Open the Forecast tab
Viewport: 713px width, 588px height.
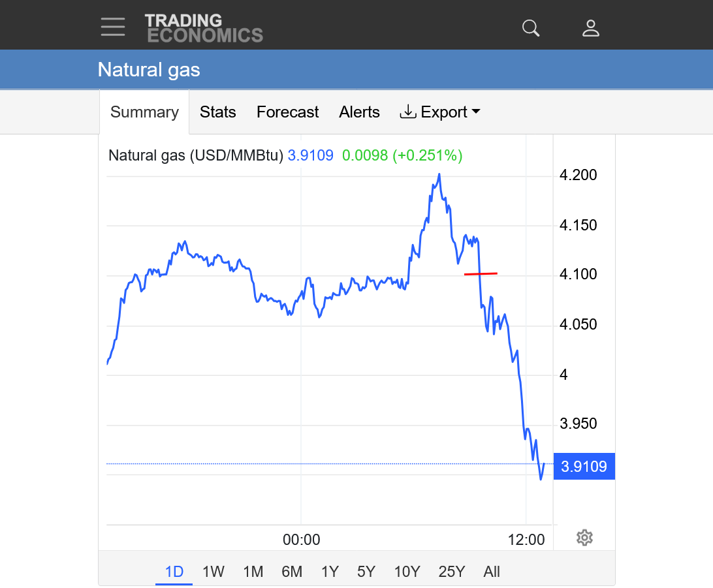pos(287,112)
